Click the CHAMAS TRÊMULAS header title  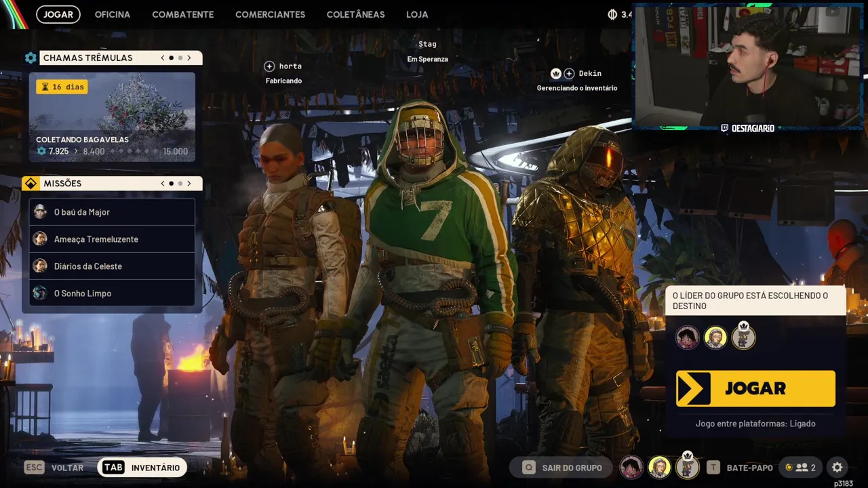click(88, 58)
